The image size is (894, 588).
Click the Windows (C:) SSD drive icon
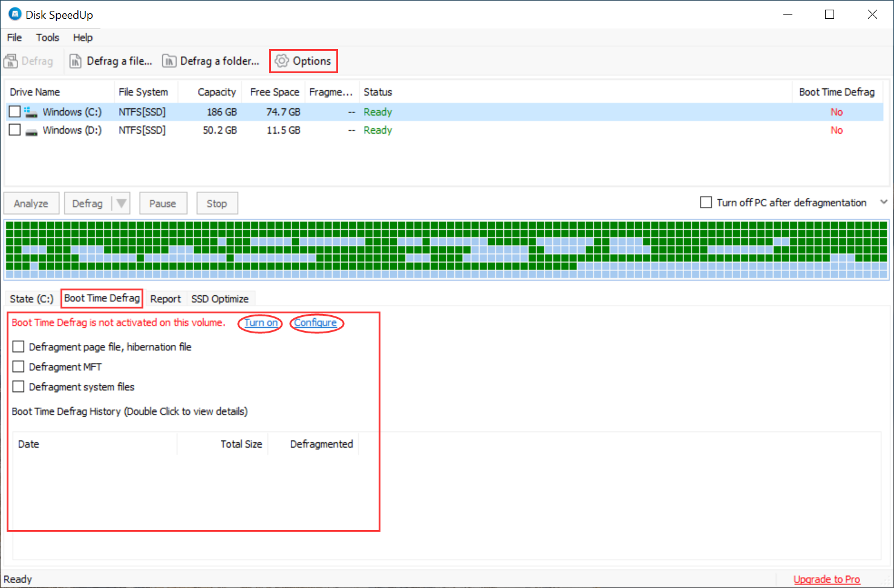pyautogui.click(x=30, y=111)
